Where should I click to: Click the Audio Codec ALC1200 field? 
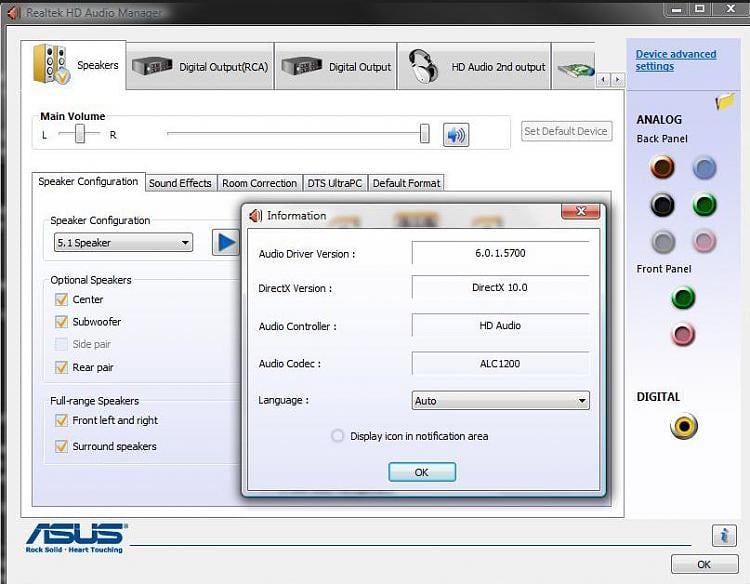(500, 364)
